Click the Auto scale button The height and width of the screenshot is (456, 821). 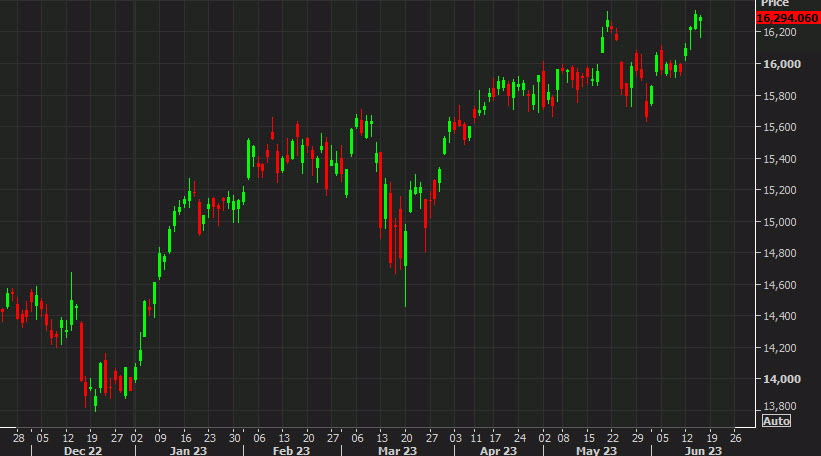coord(776,421)
